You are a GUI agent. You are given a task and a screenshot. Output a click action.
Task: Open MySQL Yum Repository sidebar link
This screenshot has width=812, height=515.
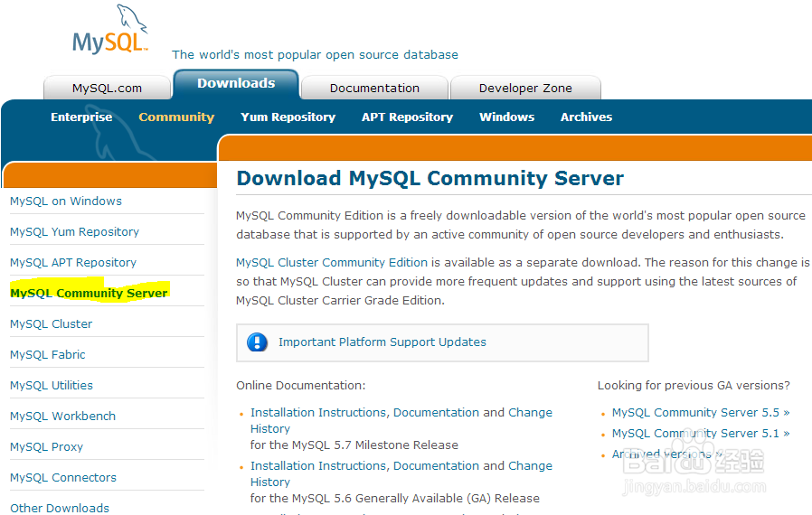(x=74, y=232)
